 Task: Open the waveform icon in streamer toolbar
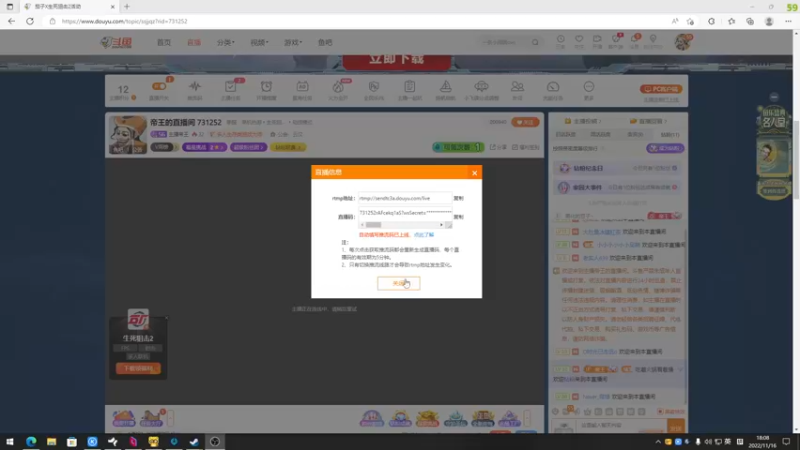coord(195,87)
